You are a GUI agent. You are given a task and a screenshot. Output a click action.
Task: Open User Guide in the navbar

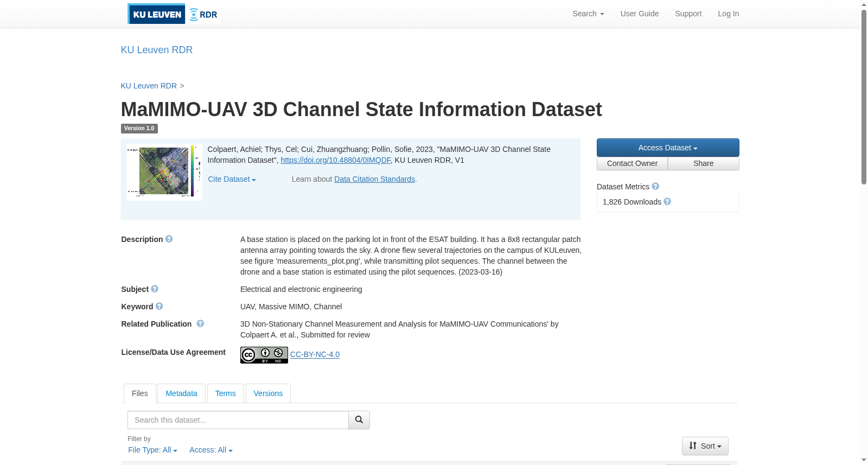pyautogui.click(x=640, y=14)
